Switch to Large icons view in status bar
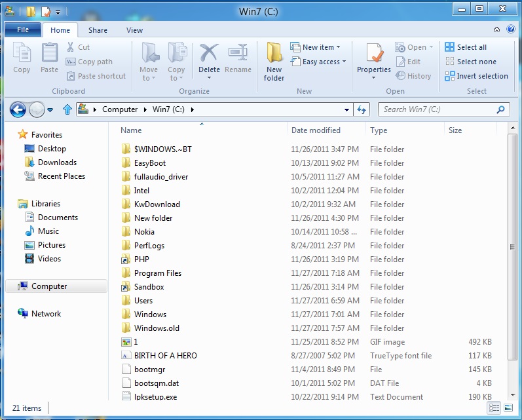 508,408
